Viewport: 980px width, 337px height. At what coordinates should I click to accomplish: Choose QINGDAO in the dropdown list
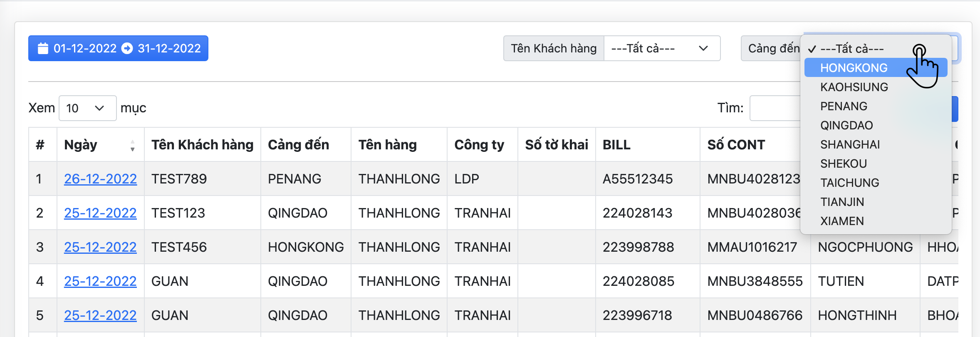click(846, 125)
